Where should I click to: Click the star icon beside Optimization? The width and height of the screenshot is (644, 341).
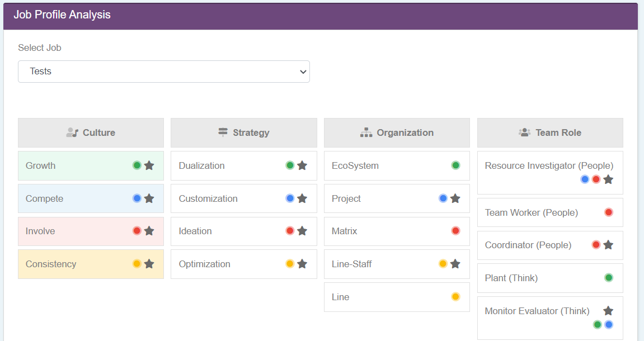click(x=302, y=264)
